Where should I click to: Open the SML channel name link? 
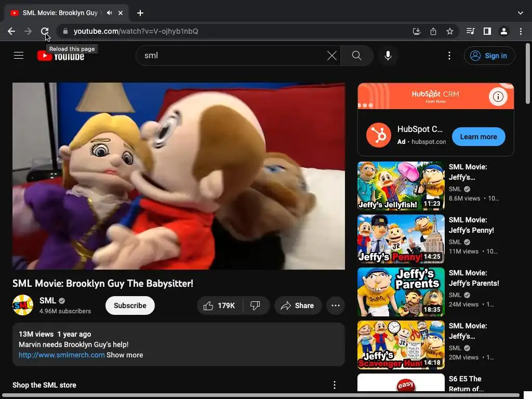[x=47, y=301]
